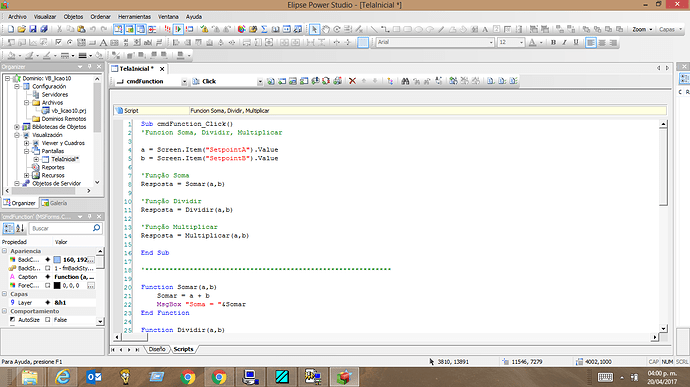Select Servidores in the Organizer tree
690x387 pixels.
[x=55, y=94]
